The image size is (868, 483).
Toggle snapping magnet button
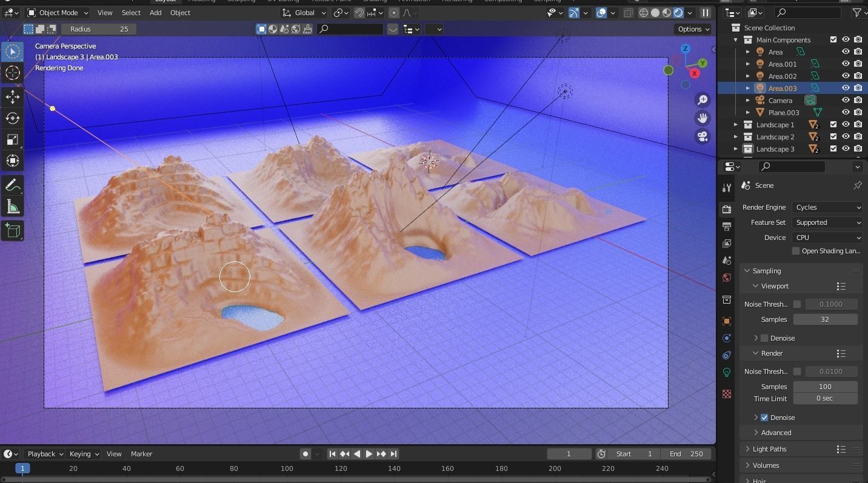tap(359, 13)
